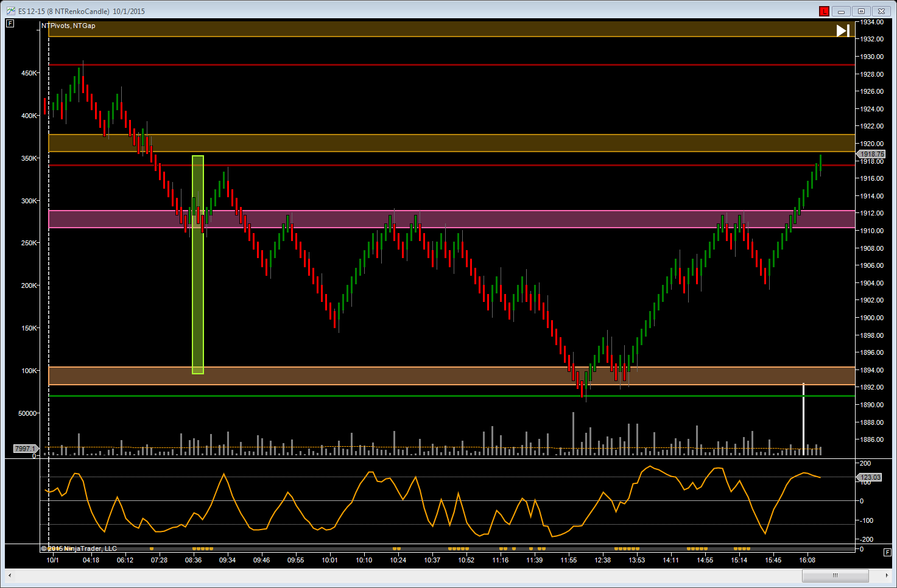Viewport: 897px width, 588px height.
Task: Click the F marker at top left
Action: (x=10, y=24)
